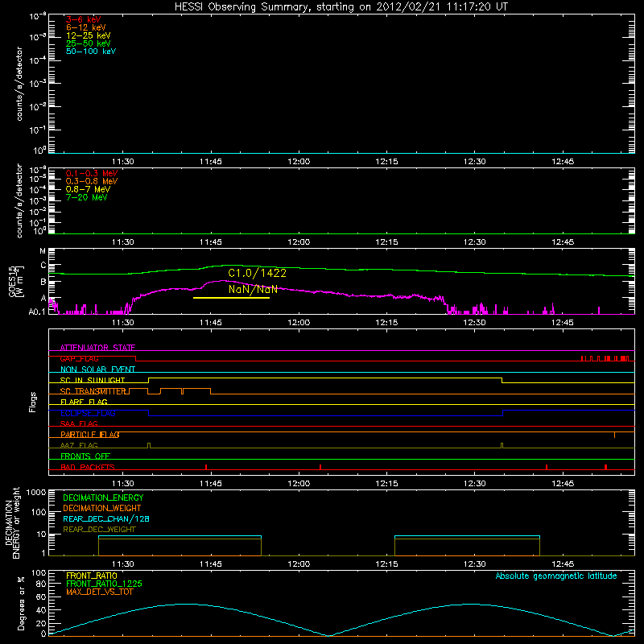Viewport: 644px width, 644px height.
Task: Click the REAR_DEC_WEIGHT legend label
Action: click(99, 530)
